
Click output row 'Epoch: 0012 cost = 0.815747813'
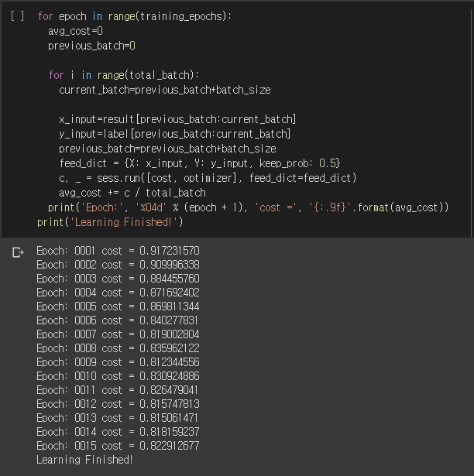pyautogui.click(x=118, y=404)
